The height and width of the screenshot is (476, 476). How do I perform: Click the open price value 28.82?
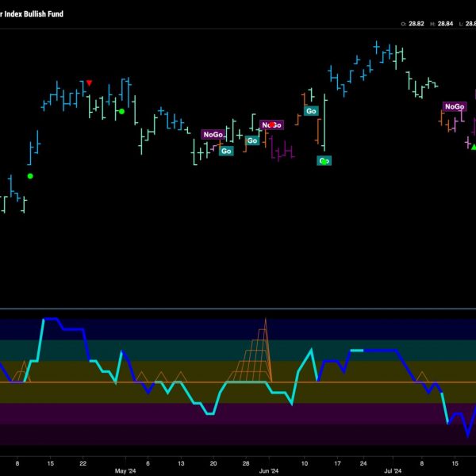click(x=416, y=24)
